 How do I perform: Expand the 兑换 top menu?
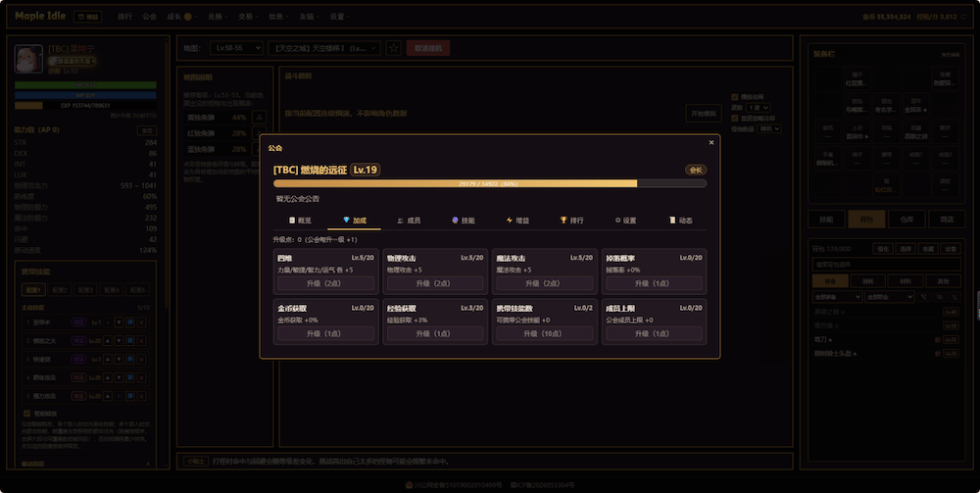coord(217,17)
